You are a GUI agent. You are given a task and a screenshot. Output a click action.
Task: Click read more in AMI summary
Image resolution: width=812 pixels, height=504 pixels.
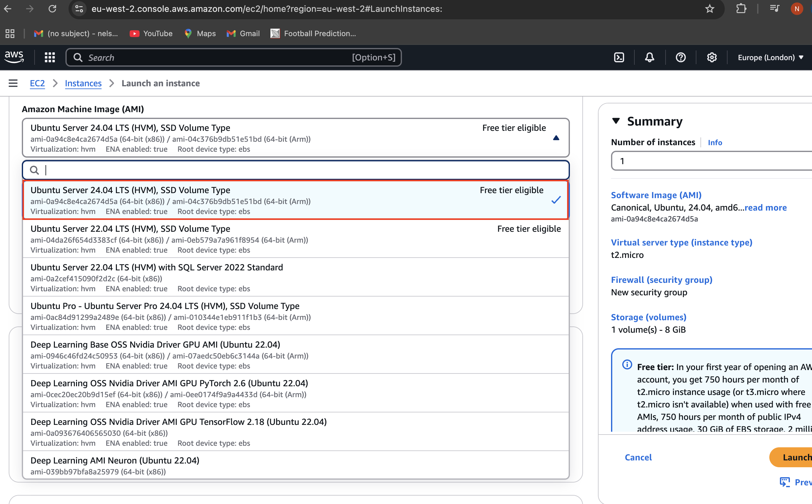coord(766,208)
